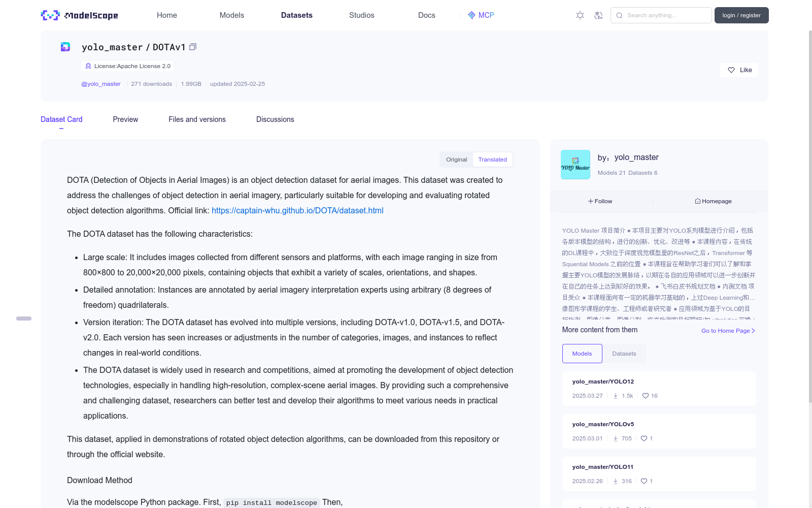Copy dataset name with the copy icon
The height and width of the screenshot is (508, 812).
[x=193, y=47]
